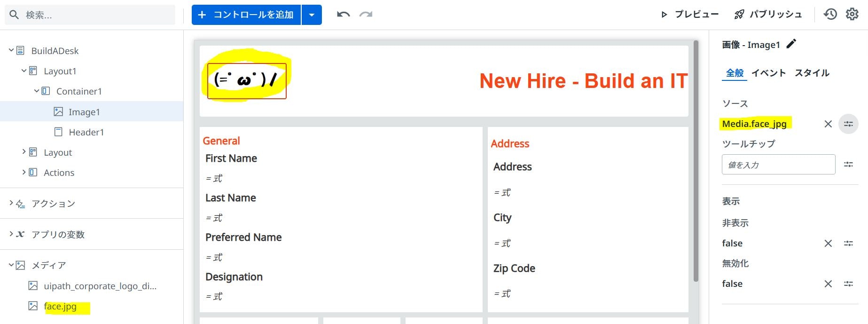
Task: Select Layout1 in the tree
Action: click(60, 71)
